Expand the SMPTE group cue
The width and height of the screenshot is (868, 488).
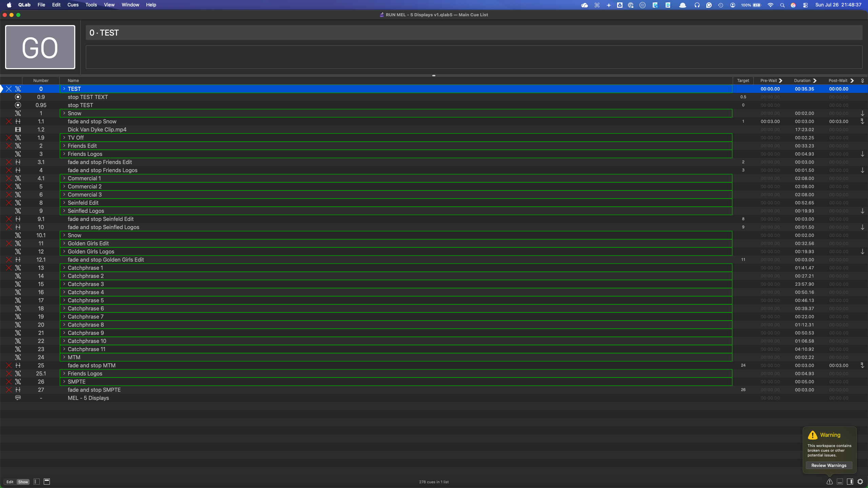64,382
